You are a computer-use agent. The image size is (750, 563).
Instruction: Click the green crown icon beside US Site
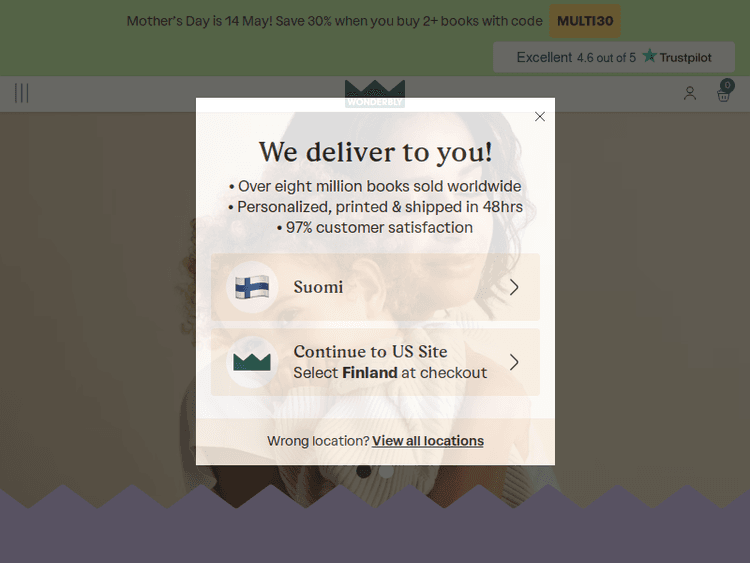click(252, 362)
